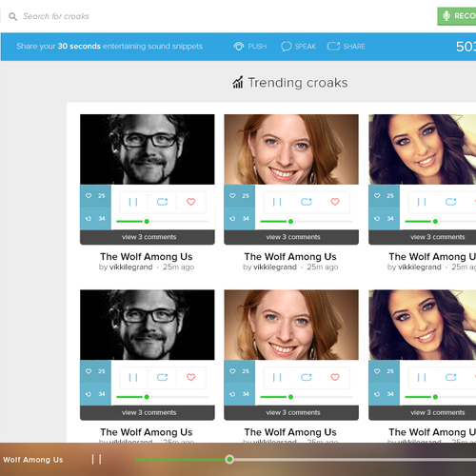Repost the top-row red-haired woman's croak
The width and height of the screenshot is (476, 476).
307,202
